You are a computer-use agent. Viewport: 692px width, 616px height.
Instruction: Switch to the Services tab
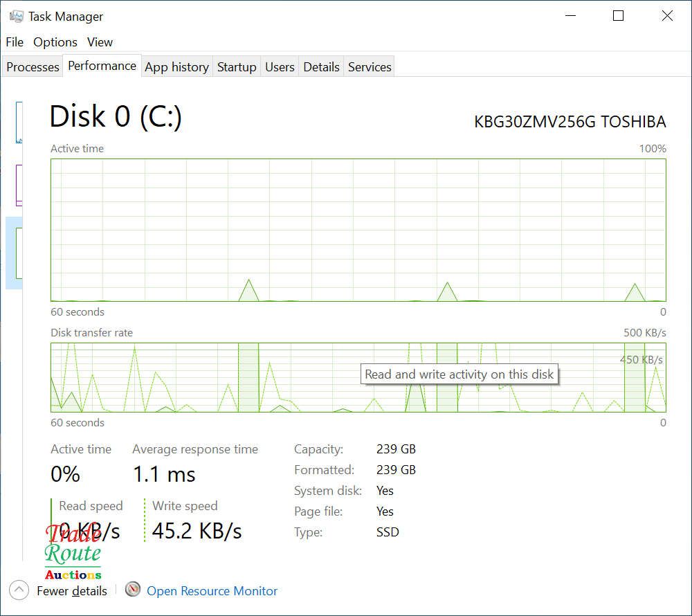[370, 67]
